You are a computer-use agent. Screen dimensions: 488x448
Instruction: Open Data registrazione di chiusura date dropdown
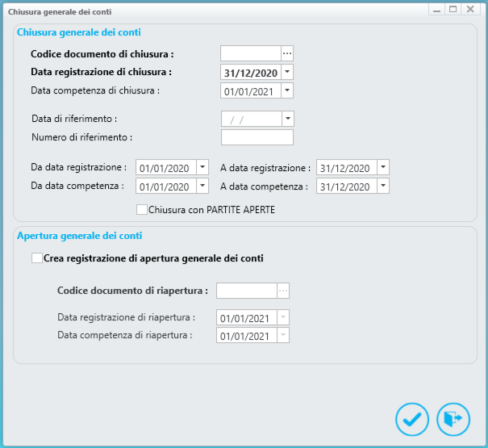pyautogui.click(x=287, y=72)
